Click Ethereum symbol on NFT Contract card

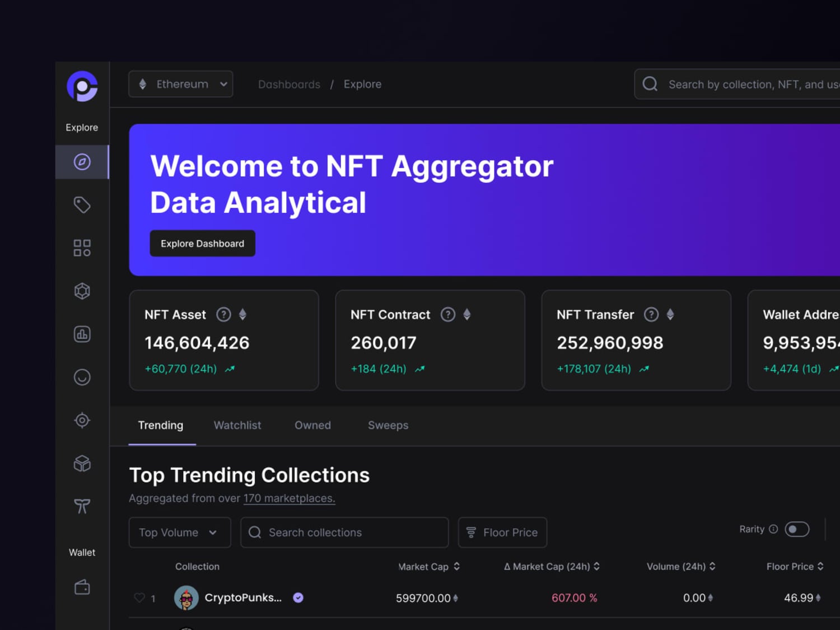(x=467, y=315)
